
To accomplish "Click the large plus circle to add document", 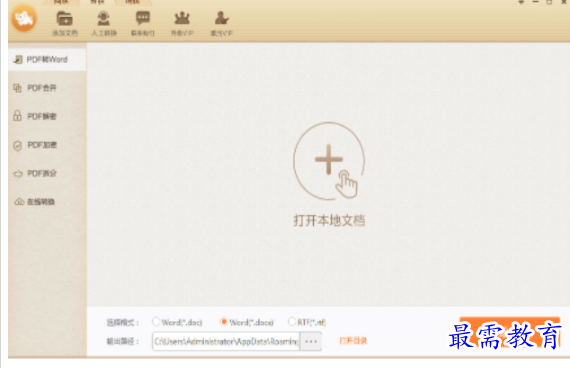I will pyautogui.click(x=329, y=161).
